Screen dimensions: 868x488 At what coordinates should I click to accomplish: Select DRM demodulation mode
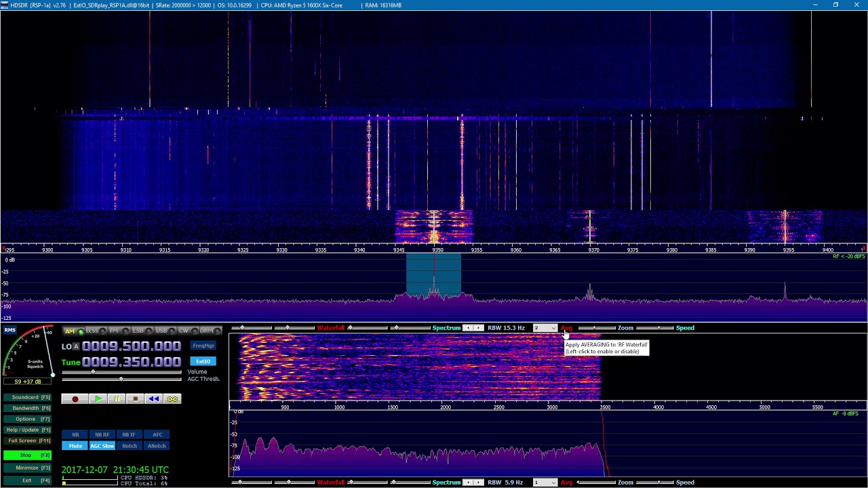210,331
